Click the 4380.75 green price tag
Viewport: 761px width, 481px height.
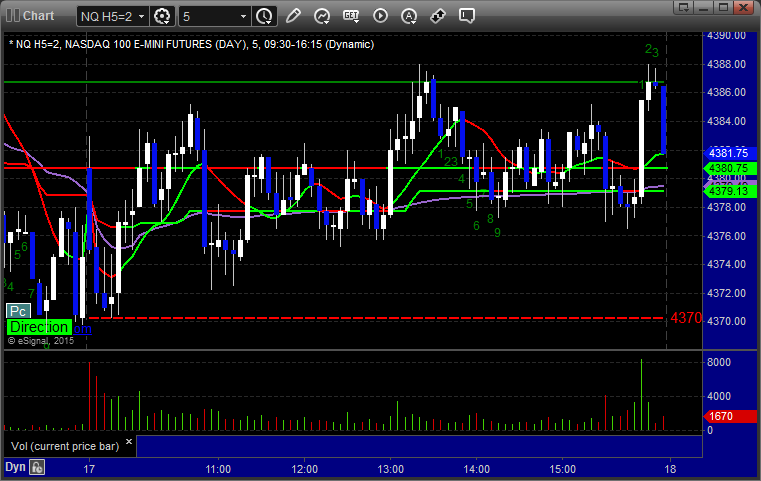click(x=729, y=168)
